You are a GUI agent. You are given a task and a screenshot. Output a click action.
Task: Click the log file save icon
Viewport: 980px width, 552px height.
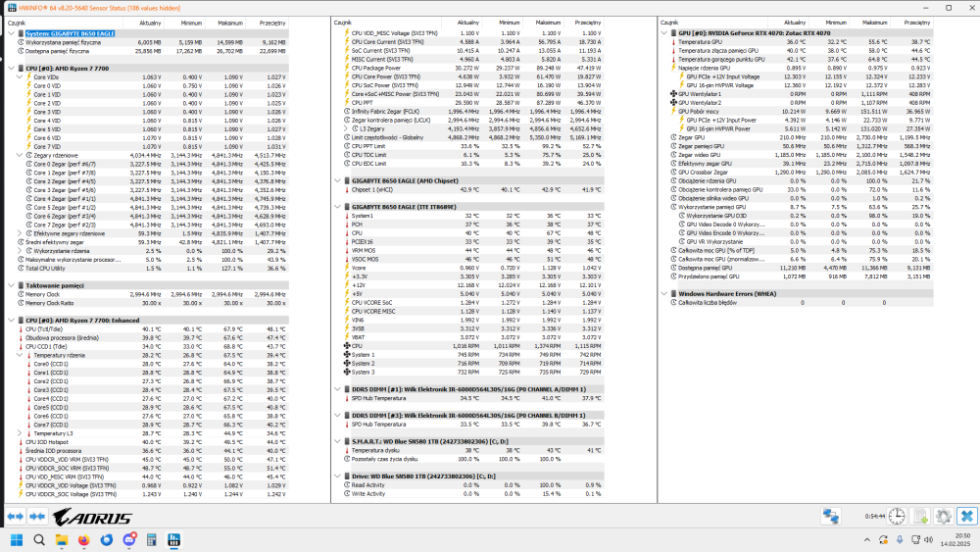[x=920, y=516]
